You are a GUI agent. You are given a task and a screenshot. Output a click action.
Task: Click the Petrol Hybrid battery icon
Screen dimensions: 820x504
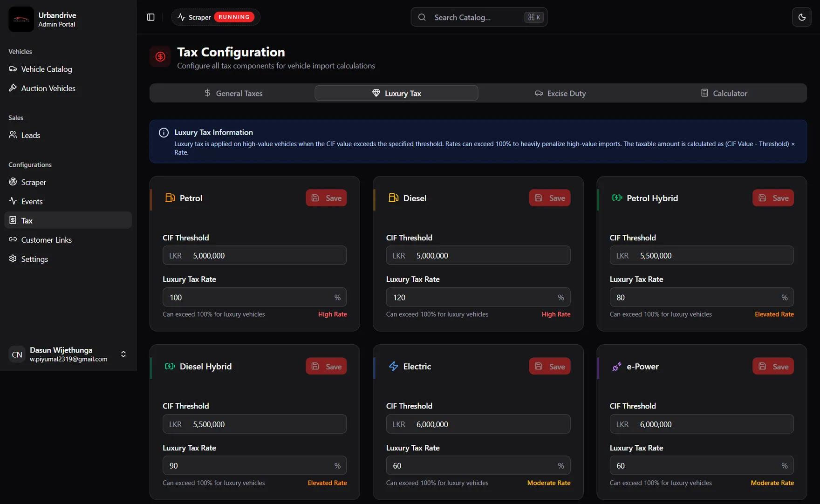coord(617,198)
